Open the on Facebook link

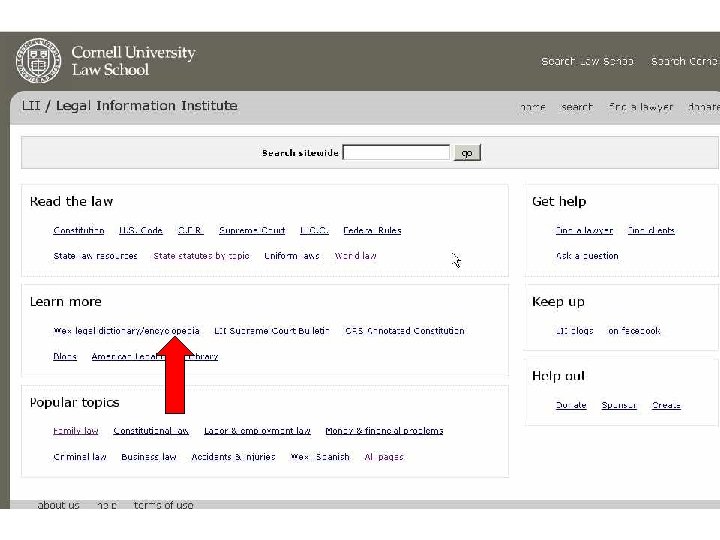[634, 331]
